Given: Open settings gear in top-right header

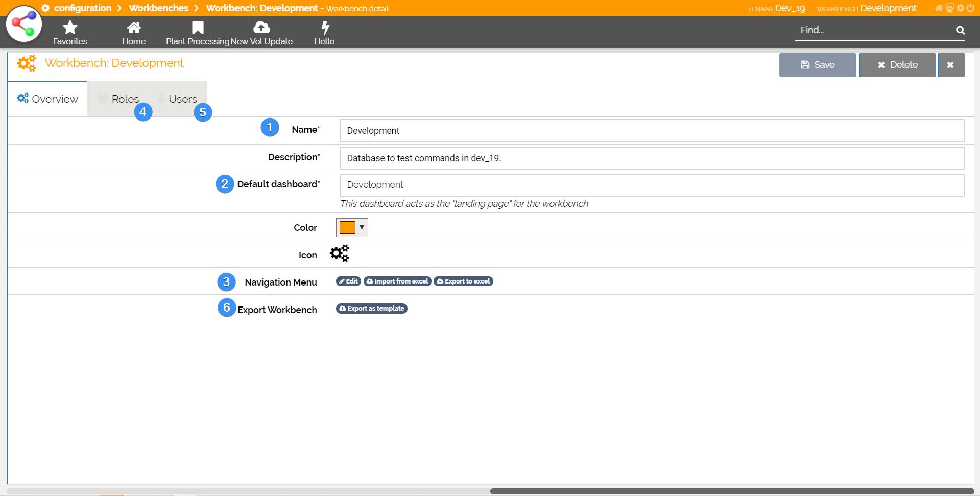Looking at the screenshot, I should click(x=960, y=8).
